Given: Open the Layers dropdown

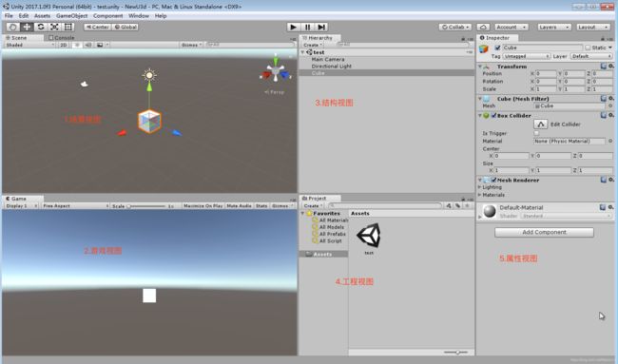Looking at the screenshot, I should [x=554, y=27].
